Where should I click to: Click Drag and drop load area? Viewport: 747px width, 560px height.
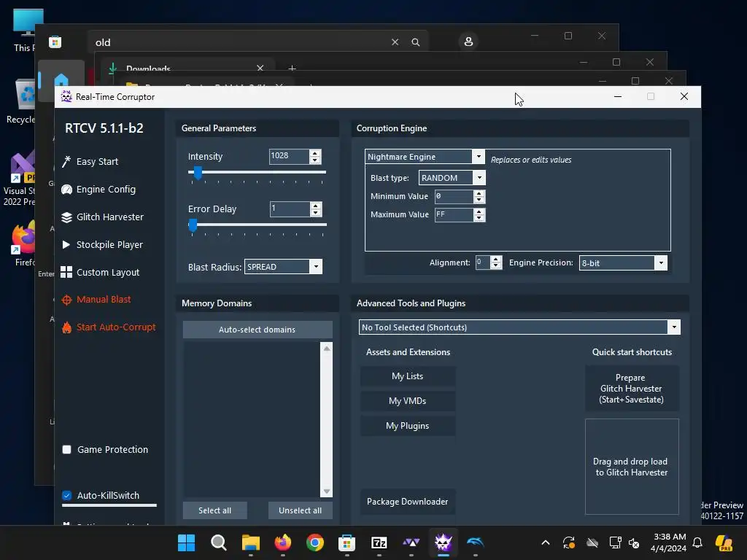point(632,467)
